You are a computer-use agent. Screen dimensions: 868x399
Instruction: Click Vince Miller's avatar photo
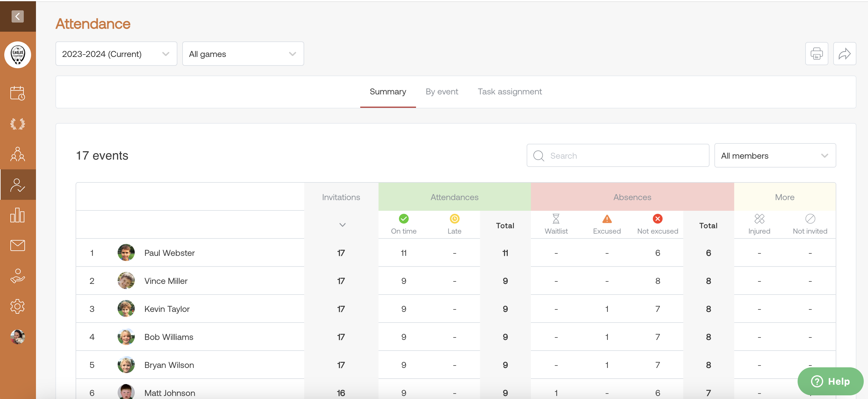pos(126,281)
